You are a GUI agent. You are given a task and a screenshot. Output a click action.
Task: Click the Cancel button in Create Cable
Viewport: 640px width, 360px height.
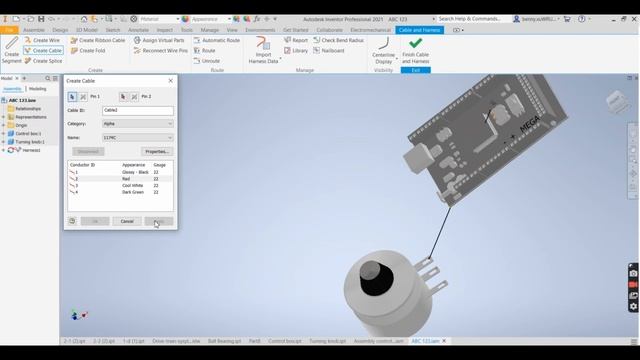[127, 221]
